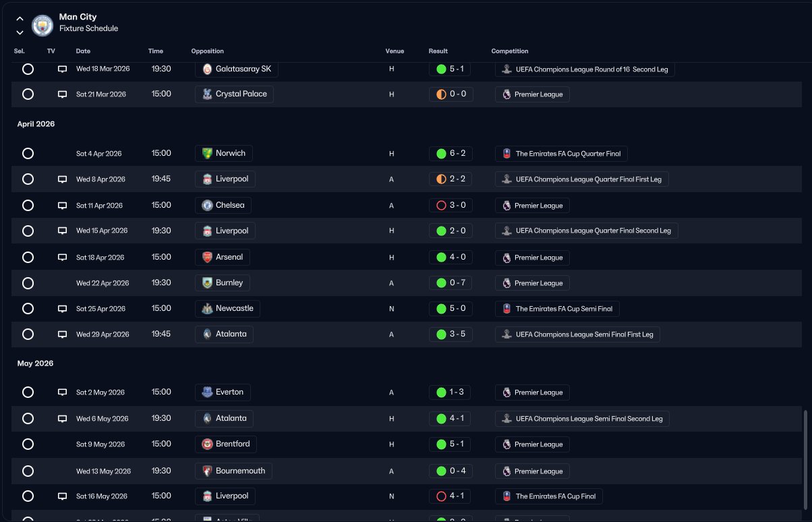Click the Chelsea club badge icon
The width and height of the screenshot is (812, 522).
207,206
